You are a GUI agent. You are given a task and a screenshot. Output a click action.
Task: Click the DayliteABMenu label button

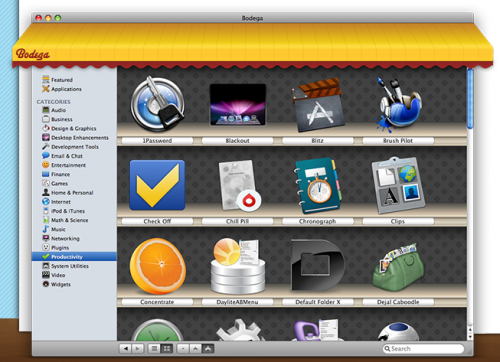coord(237,302)
